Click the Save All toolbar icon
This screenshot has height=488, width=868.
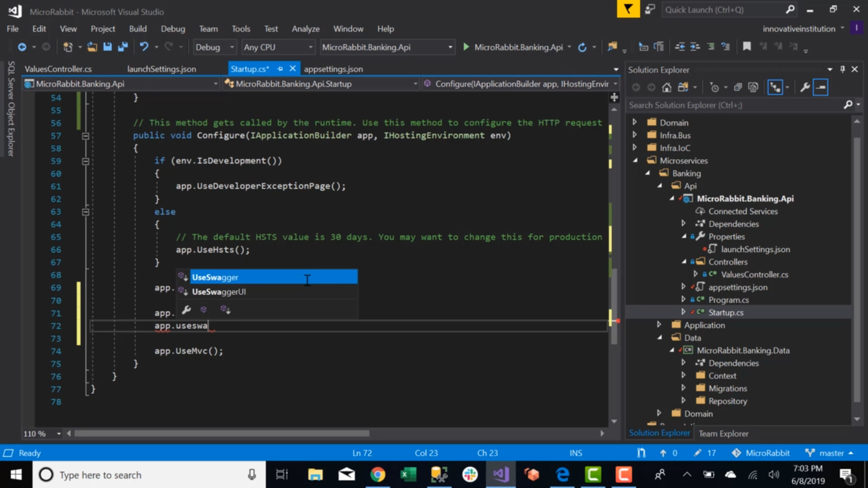tap(123, 47)
